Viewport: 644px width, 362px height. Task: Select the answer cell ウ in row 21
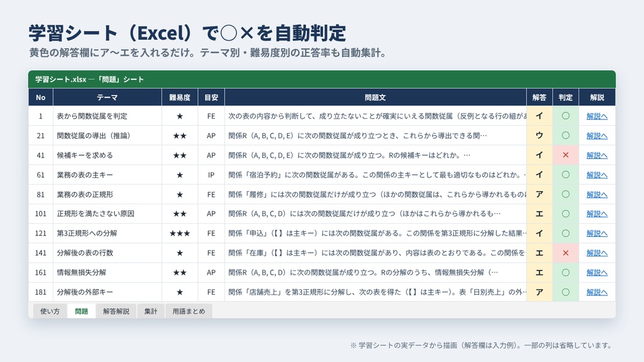539,136
